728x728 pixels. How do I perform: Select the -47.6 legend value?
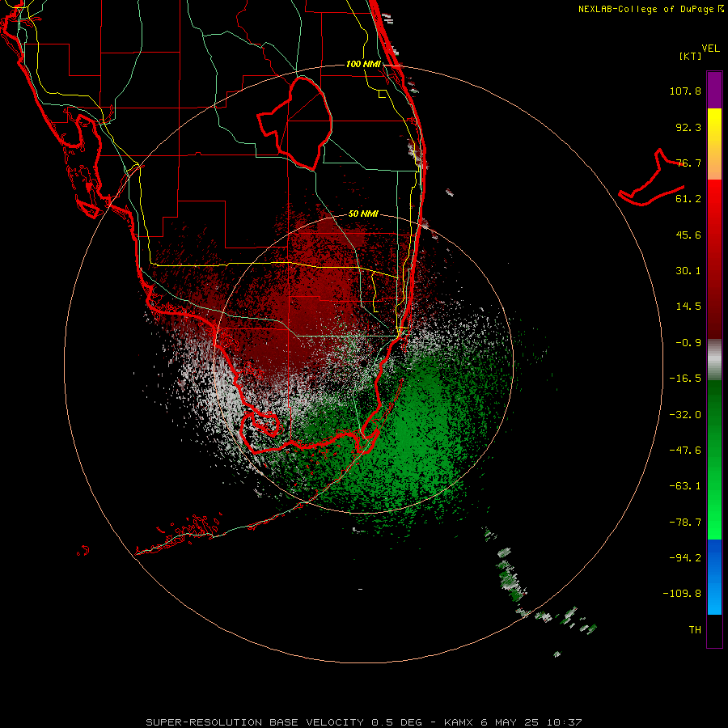[x=685, y=451]
